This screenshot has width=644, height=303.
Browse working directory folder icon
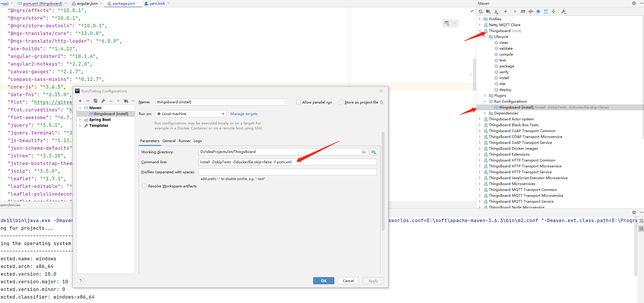tap(364, 152)
